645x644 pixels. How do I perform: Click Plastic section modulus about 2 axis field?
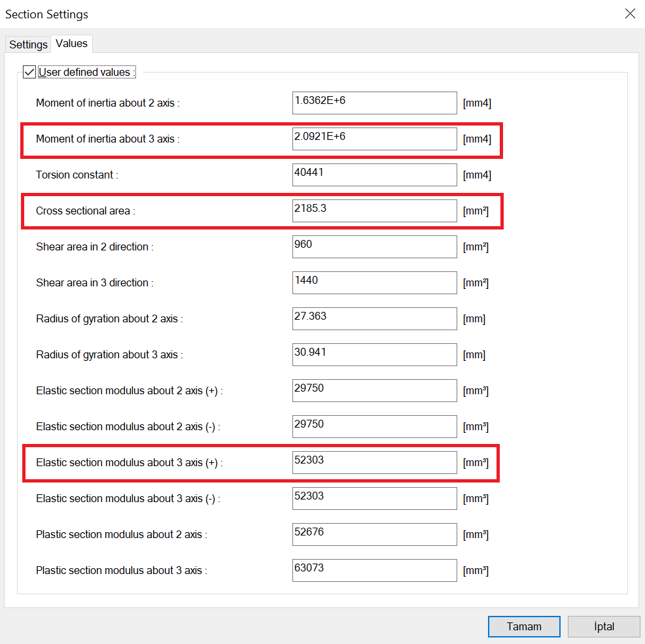point(374,534)
